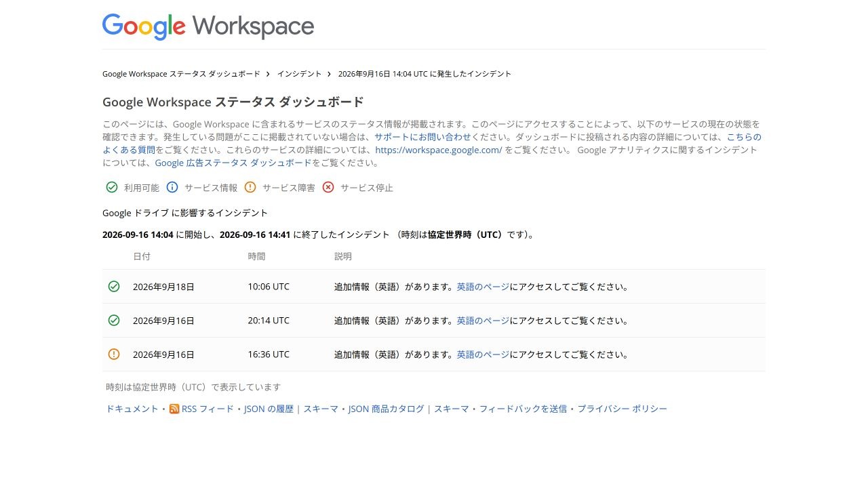This screenshot has width=868, height=488.
Task: Click the Google Workspace logo
Action: (208, 26)
